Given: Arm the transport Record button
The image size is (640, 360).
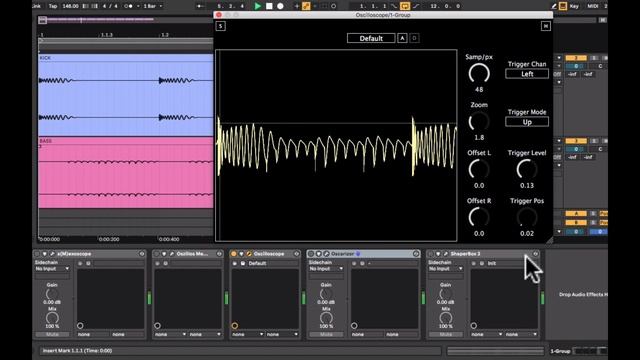Looking at the screenshot, I should (280, 6).
